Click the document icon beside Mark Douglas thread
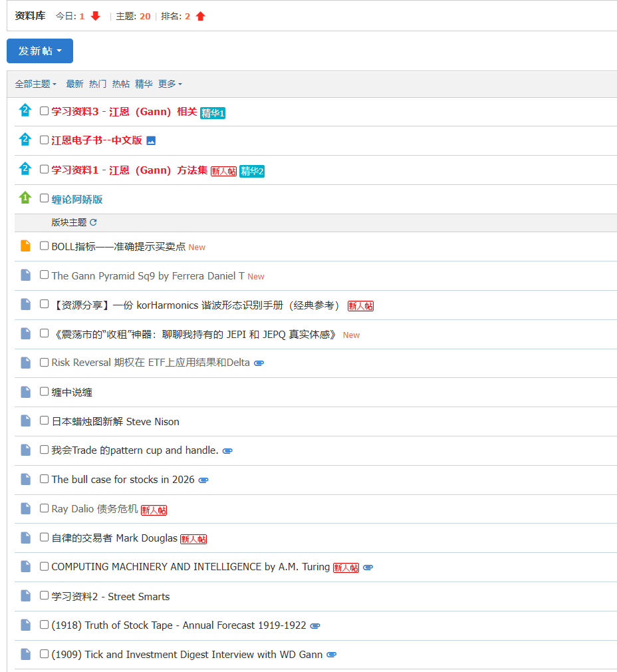The image size is (617, 672). pos(26,537)
